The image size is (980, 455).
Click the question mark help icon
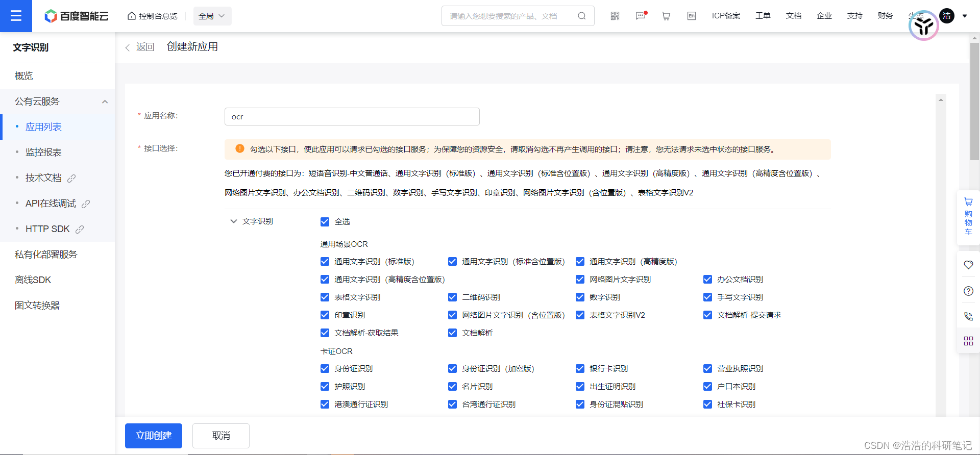(x=968, y=291)
